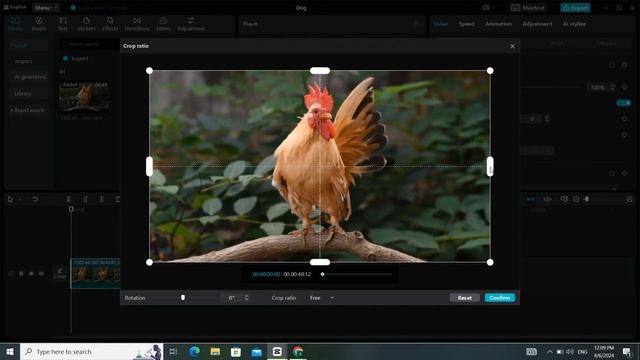Screen dimensions: 640x360
Task: Open Chrome from taskbar
Action: point(298,351)
